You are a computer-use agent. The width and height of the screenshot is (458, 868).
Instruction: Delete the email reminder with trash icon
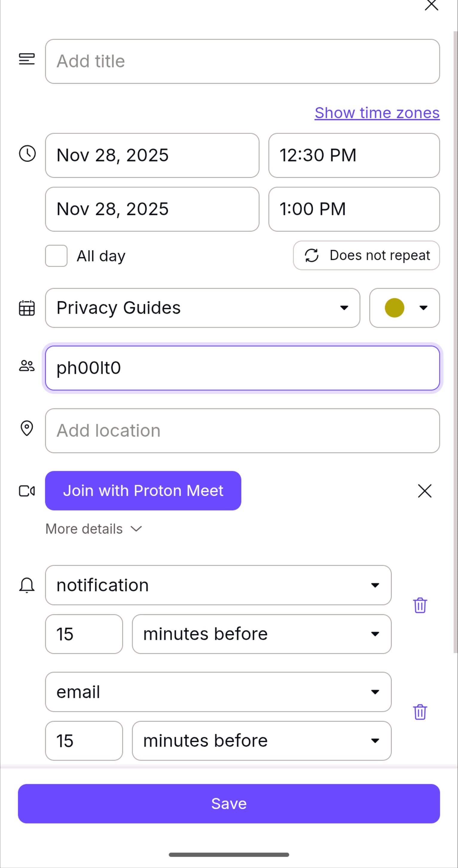point(420,712)
